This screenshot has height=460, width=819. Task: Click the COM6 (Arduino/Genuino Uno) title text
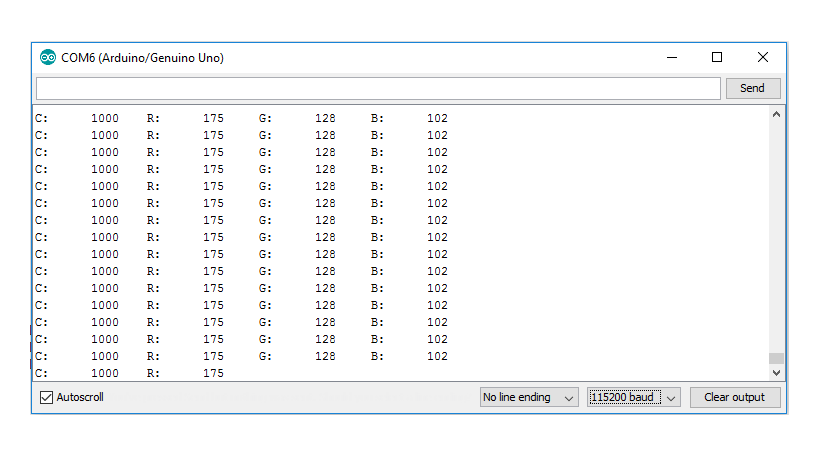(142, 58)
